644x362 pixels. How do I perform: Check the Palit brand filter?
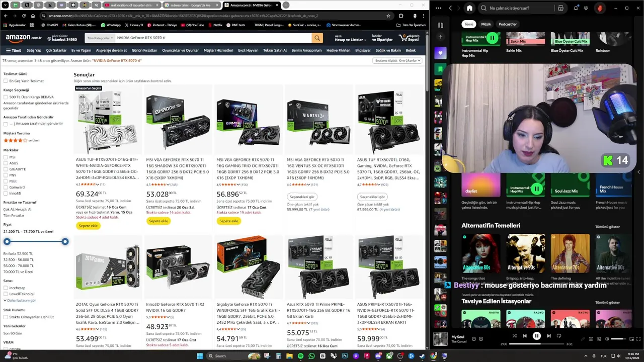coord(5,181)
